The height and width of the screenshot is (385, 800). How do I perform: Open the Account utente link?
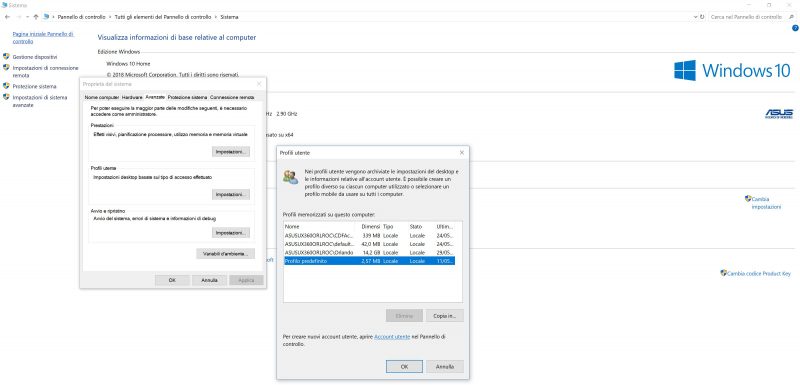pos(392,337)
